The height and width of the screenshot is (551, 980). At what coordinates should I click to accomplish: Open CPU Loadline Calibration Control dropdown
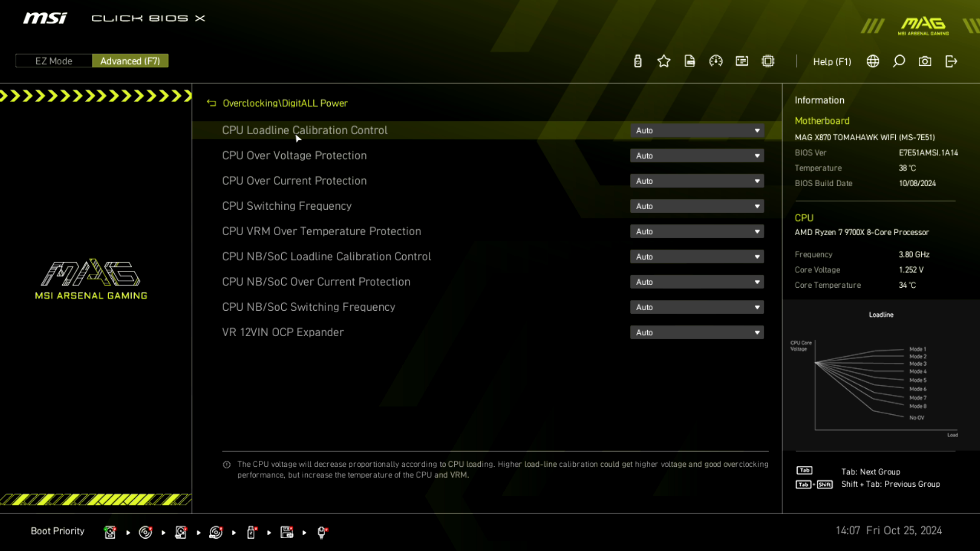point(697,131)
